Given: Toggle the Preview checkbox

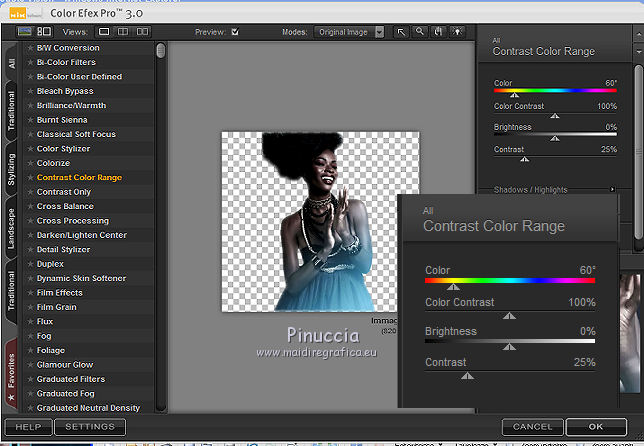Looking at the screenshot, I should (235, 32).
